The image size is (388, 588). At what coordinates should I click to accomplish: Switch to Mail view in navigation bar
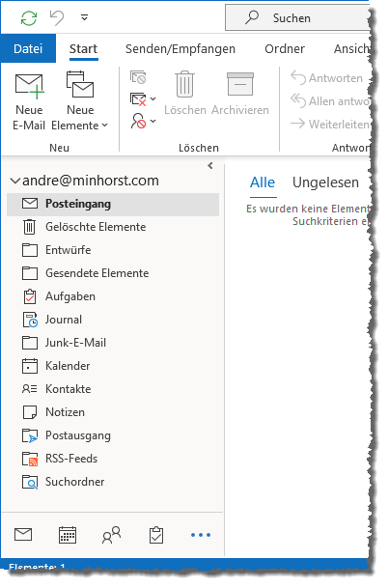pyautogui.click(x=23, y=536)
